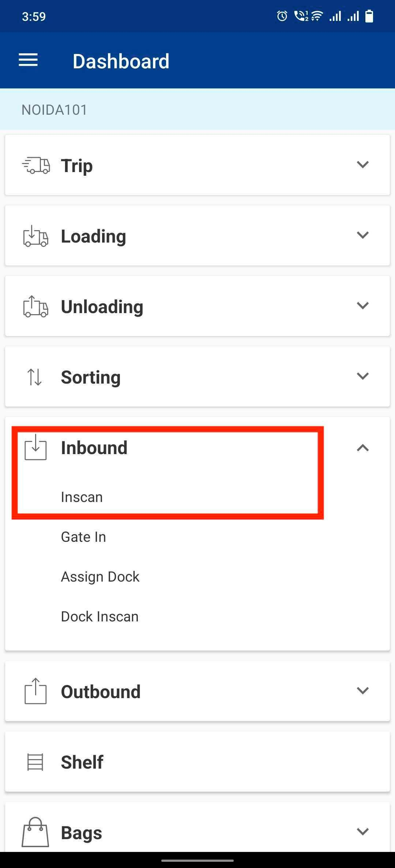Open the hamburger navigation menu

28,60
